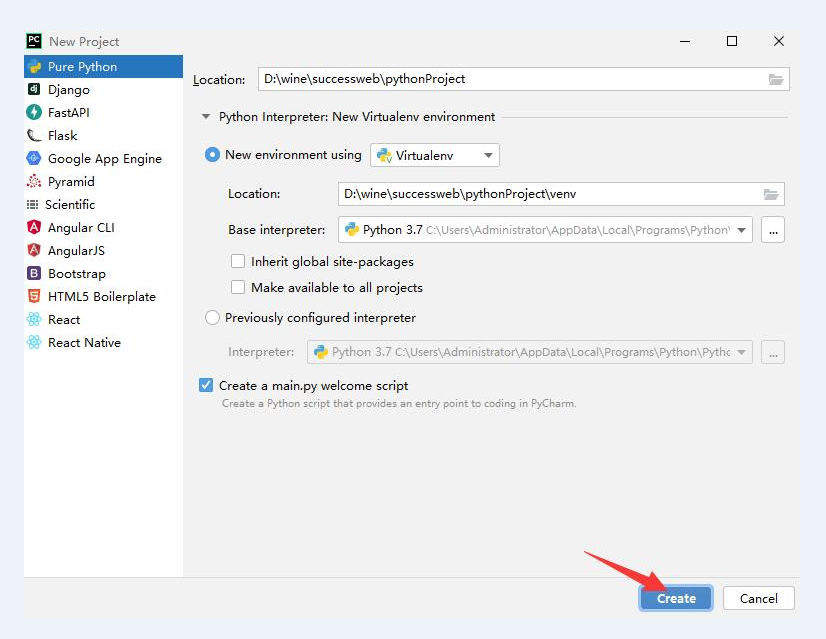The image size is (826, 639).
Task: Choose the React project icon
Action: pos(34,319)
